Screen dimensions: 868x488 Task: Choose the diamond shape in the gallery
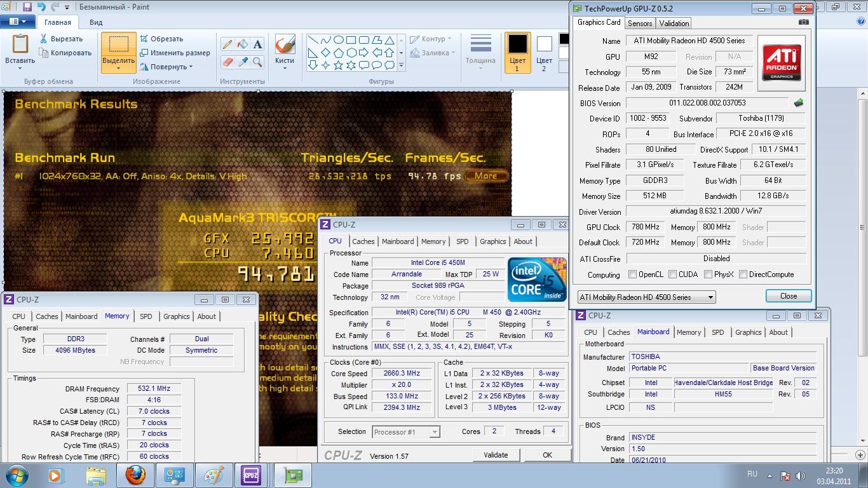(x=326, y=52)
